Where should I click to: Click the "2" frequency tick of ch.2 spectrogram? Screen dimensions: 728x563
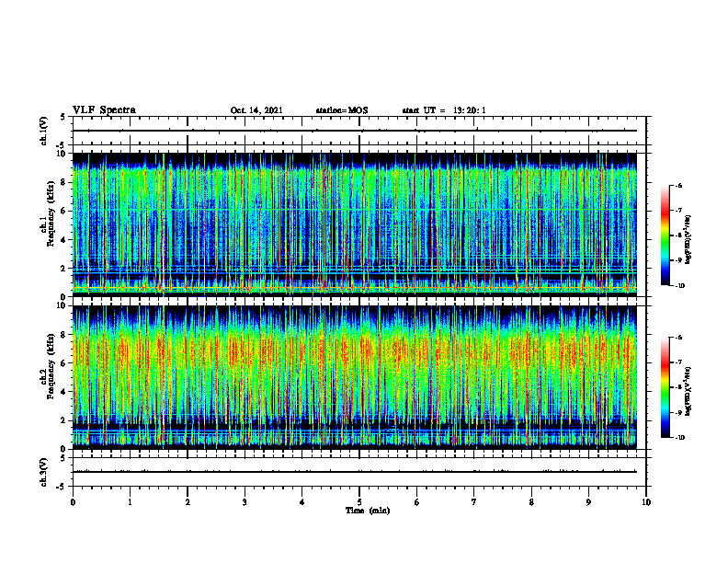click(64, 420)
